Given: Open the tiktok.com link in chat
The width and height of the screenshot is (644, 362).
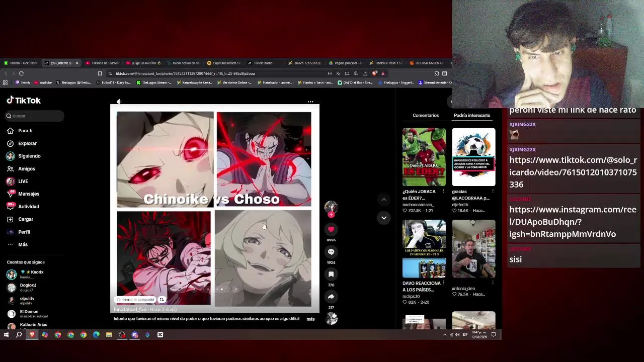Looking at the screenshot, I should click(573, 172).
